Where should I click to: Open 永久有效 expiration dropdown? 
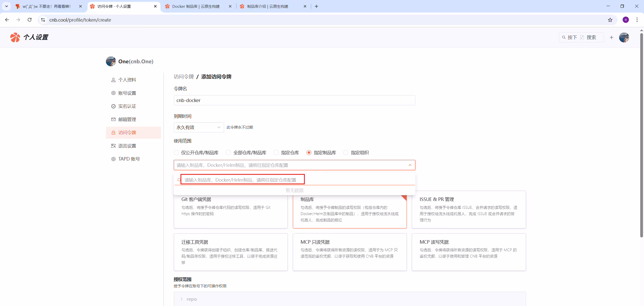point(199,127)
